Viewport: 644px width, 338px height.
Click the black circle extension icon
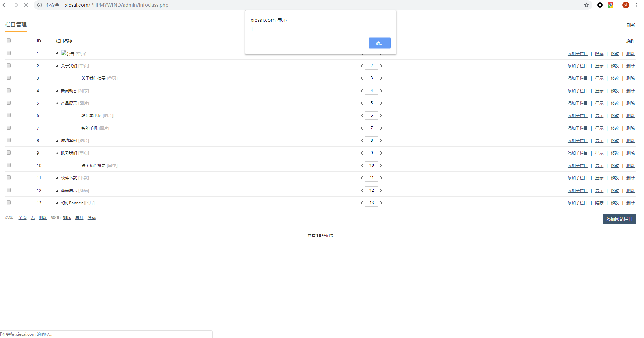(x=600, y=5)
